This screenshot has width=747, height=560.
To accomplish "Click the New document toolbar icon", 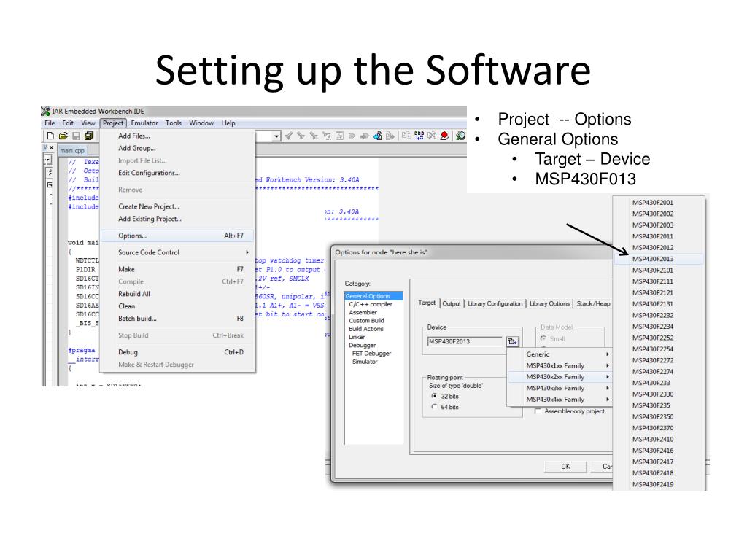I will pos(50,136).
